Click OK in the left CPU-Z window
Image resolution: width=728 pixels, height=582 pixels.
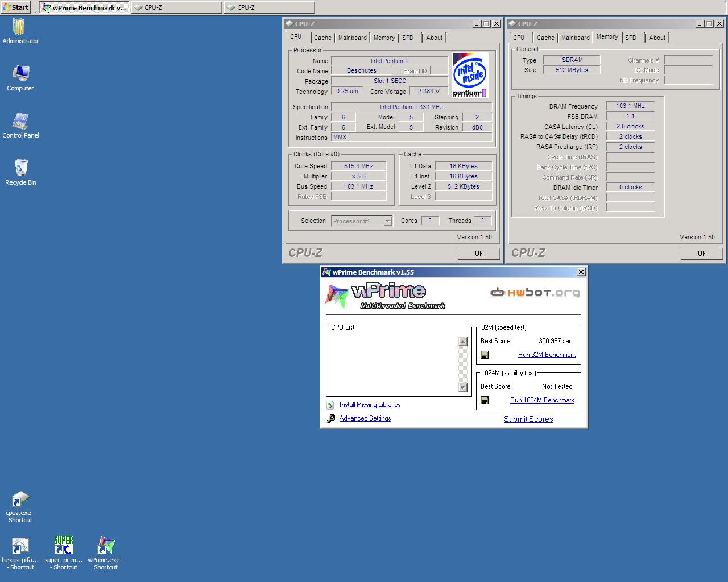(479, 253)
